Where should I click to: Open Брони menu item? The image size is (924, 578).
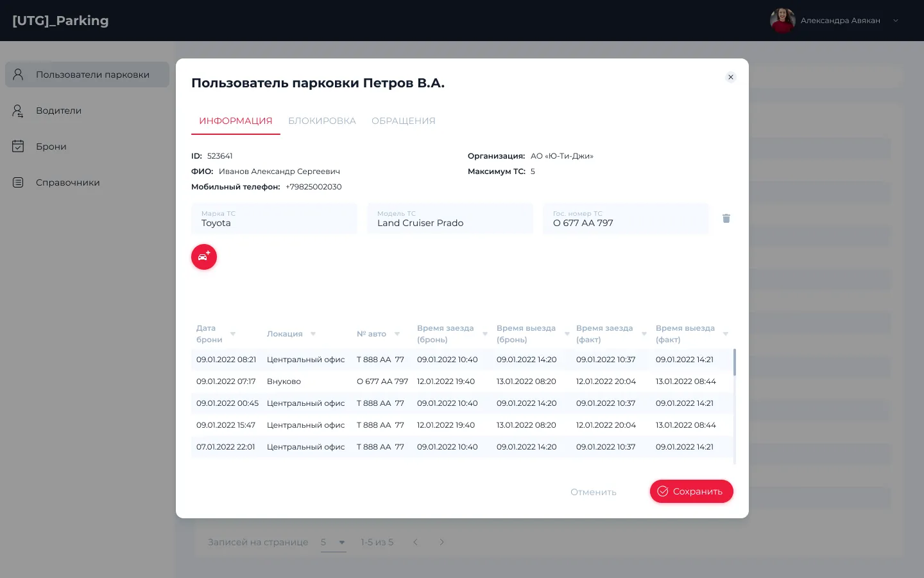click(87, 146)
